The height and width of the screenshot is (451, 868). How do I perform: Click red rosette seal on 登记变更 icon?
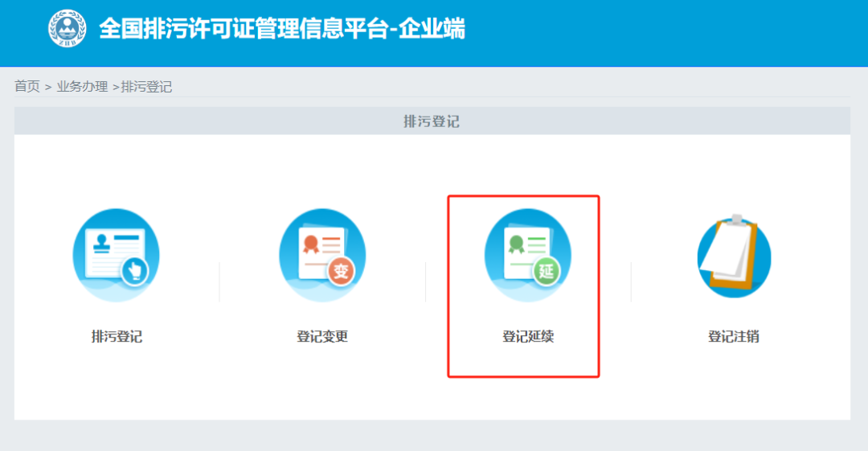[x=311, y=244]
